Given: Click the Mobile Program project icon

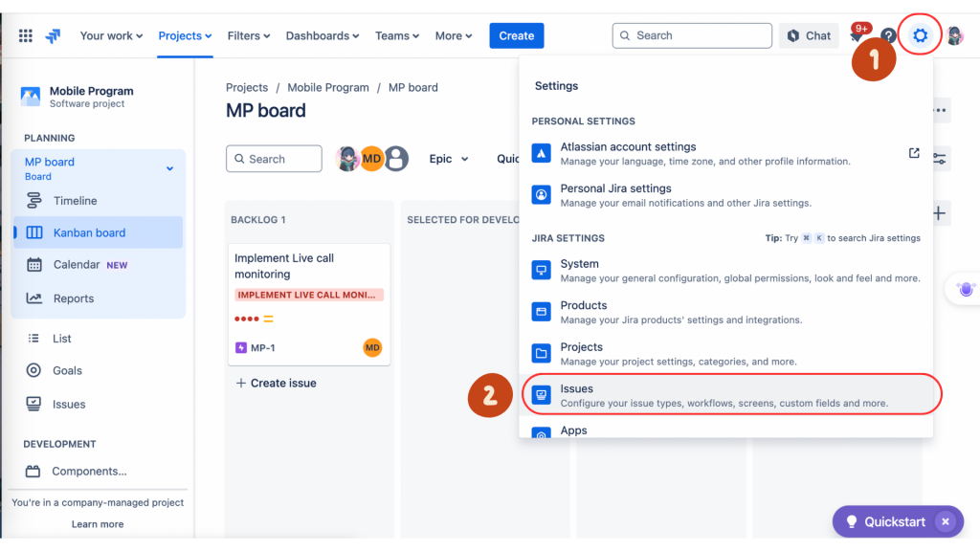Looking at the screenshot, I should [x=30, y=97].
